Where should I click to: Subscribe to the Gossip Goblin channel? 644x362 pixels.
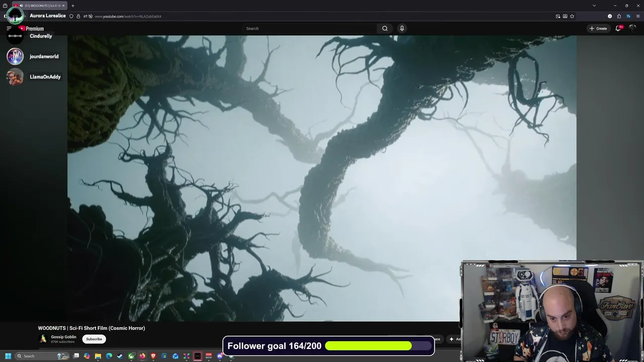[94, 339]
